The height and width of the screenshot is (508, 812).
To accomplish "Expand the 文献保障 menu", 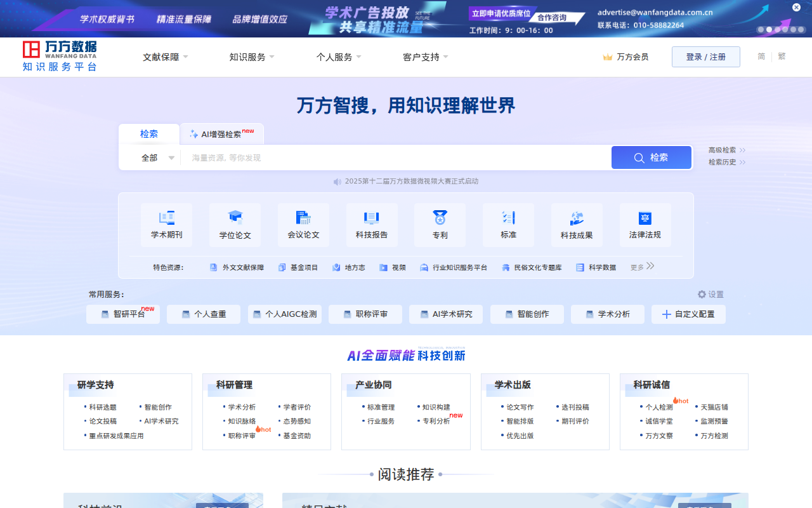I will coord(166,57).
